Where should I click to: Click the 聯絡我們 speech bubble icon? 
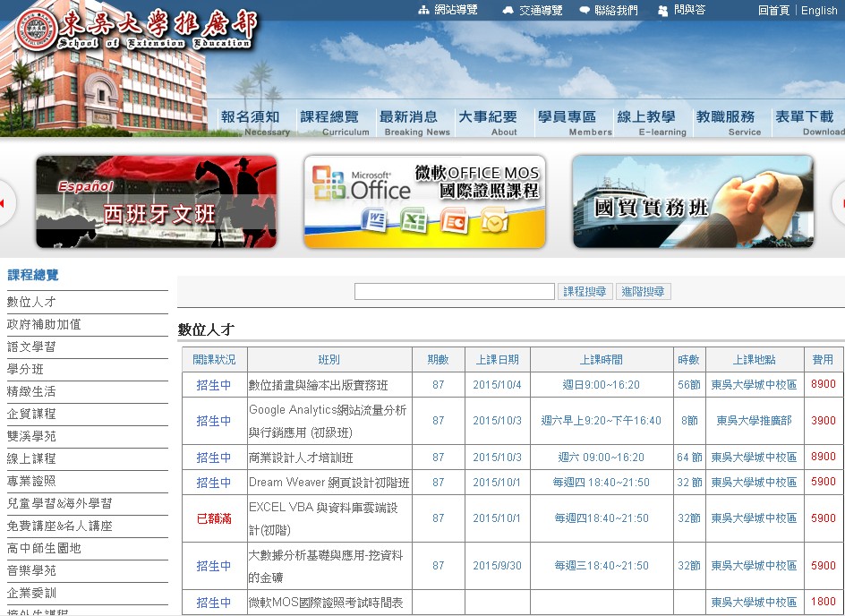(x=585, y=10)
